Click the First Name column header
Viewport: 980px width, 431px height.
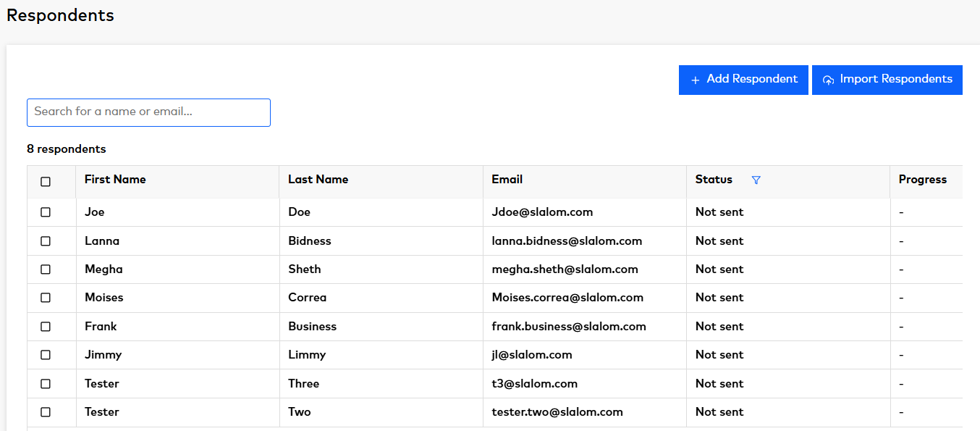click(x=115, y=180)
